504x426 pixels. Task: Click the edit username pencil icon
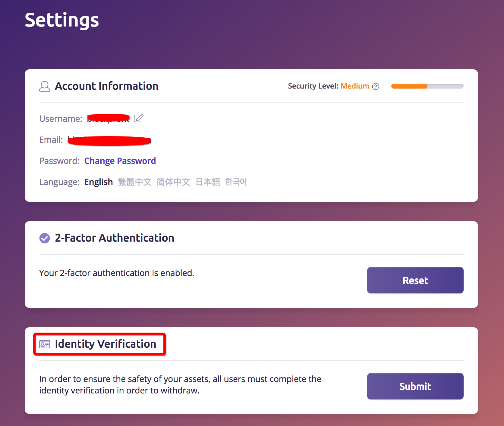tap(139, 118)
